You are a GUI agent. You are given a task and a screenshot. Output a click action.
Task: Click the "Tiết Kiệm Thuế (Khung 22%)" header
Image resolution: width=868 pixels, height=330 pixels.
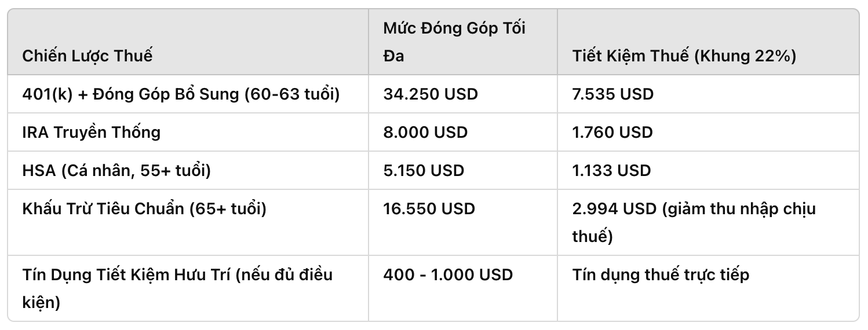684,56
